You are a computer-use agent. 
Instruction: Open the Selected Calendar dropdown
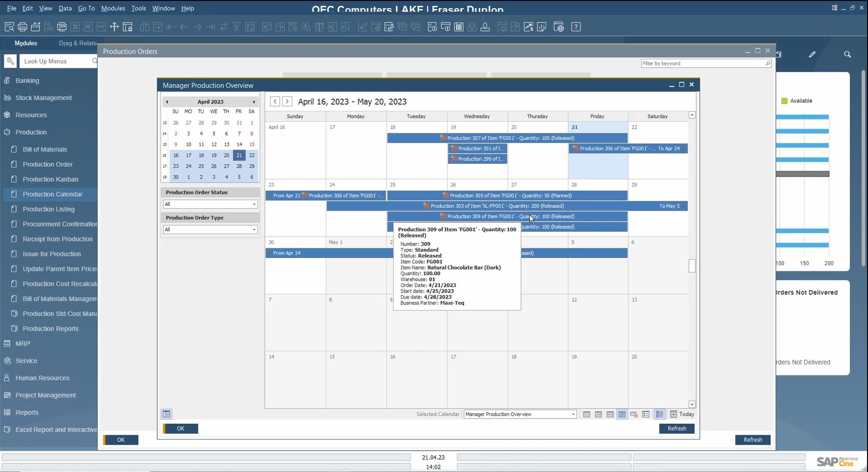[x=520, y=414]
